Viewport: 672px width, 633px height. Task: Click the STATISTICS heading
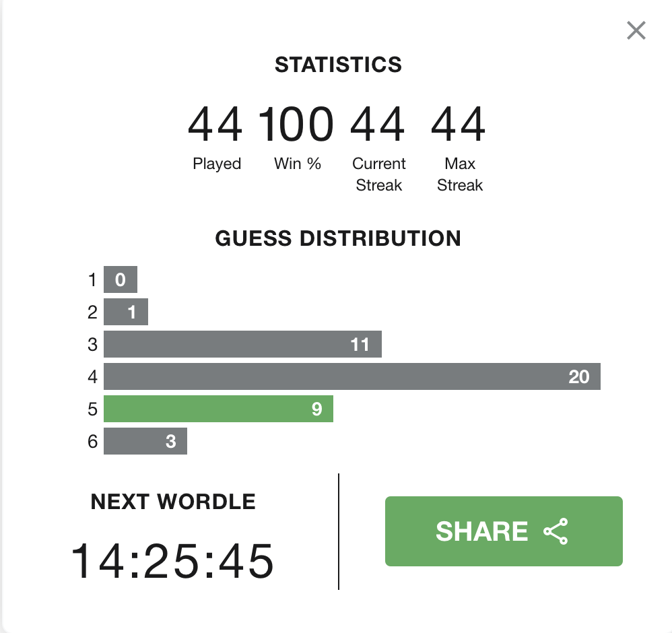[x=338, y=65]
